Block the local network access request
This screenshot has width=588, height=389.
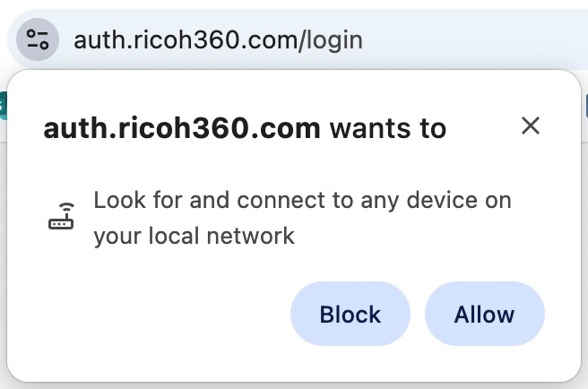pos(350,315)
